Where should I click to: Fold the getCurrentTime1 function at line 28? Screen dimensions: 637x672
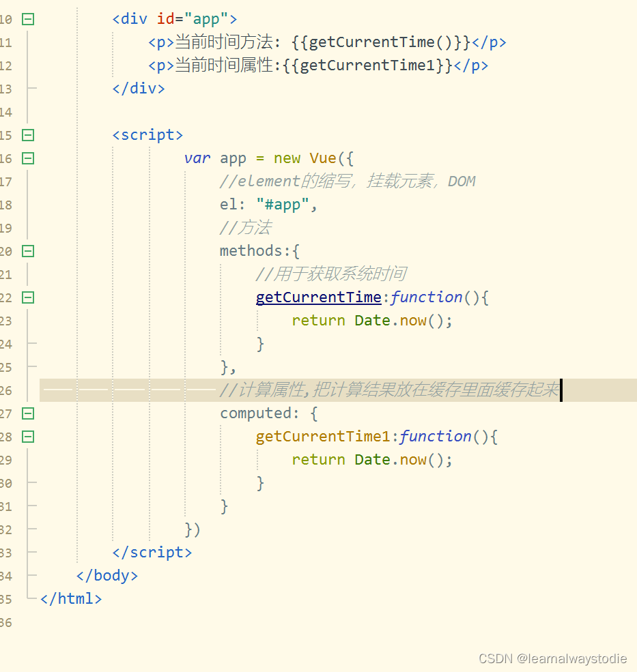click(28, 437)
